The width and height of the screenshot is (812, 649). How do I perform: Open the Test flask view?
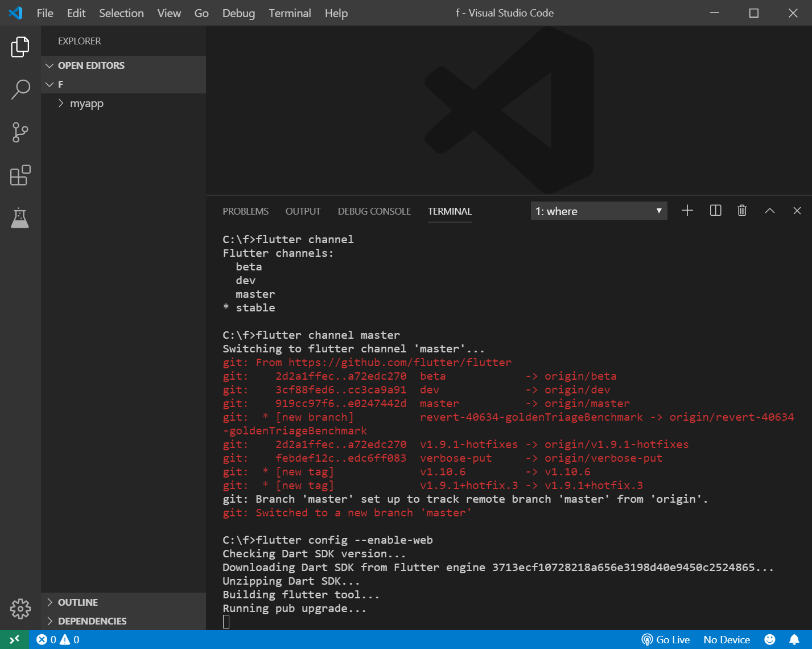(x=20, y=218)
